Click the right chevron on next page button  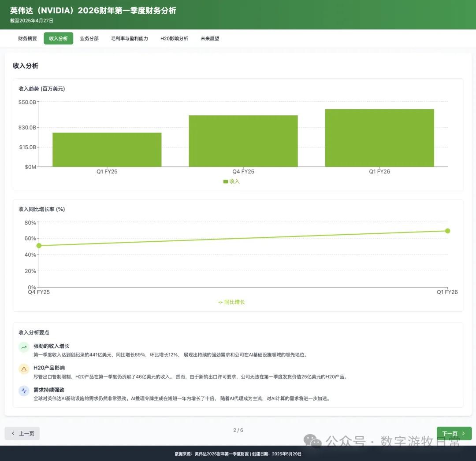coord(463,434)
